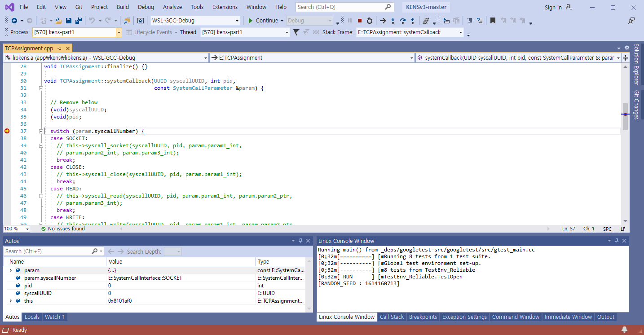Toggle auto-hide pin on Autos panel

(301, 241)
